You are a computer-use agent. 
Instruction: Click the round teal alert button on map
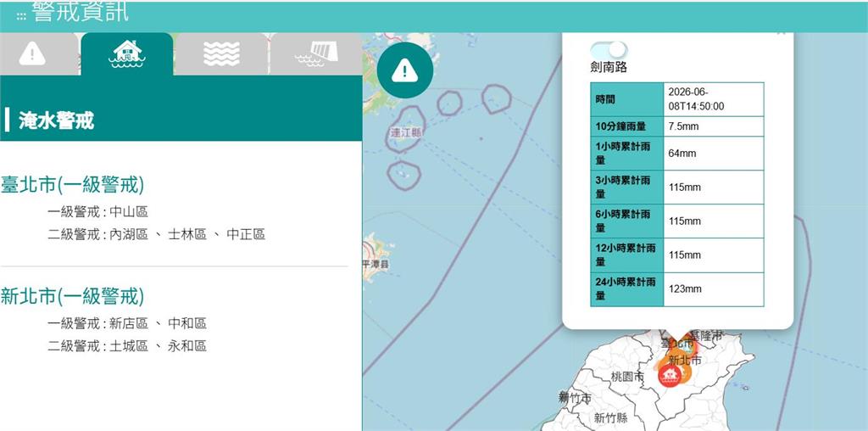(404, 70)
